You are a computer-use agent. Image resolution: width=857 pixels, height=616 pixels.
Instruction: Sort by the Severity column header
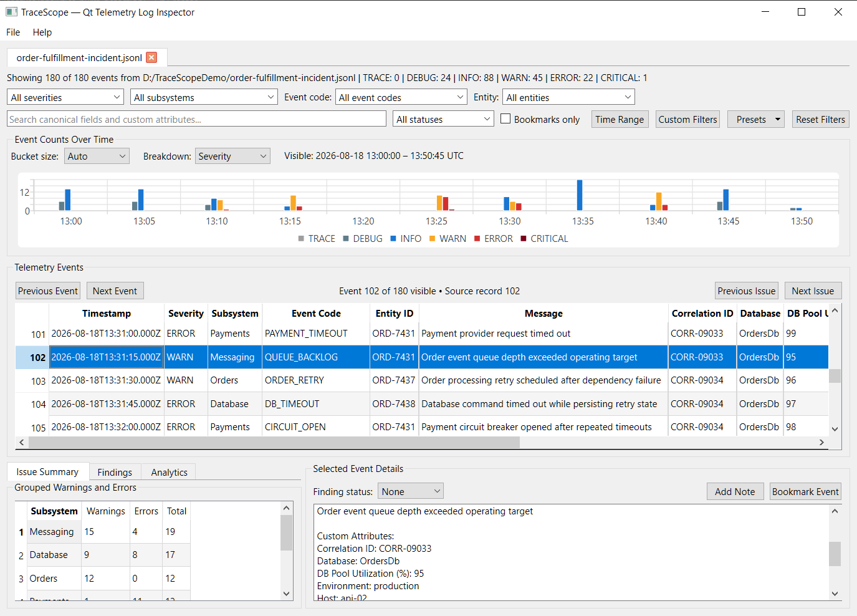click(186, 314)
